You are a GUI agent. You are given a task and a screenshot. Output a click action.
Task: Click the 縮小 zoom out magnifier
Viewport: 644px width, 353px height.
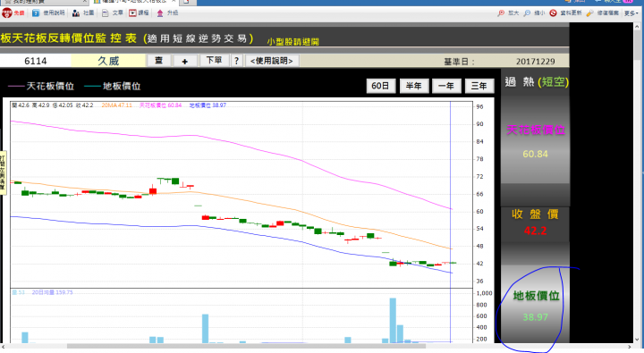tap(527, 13)
